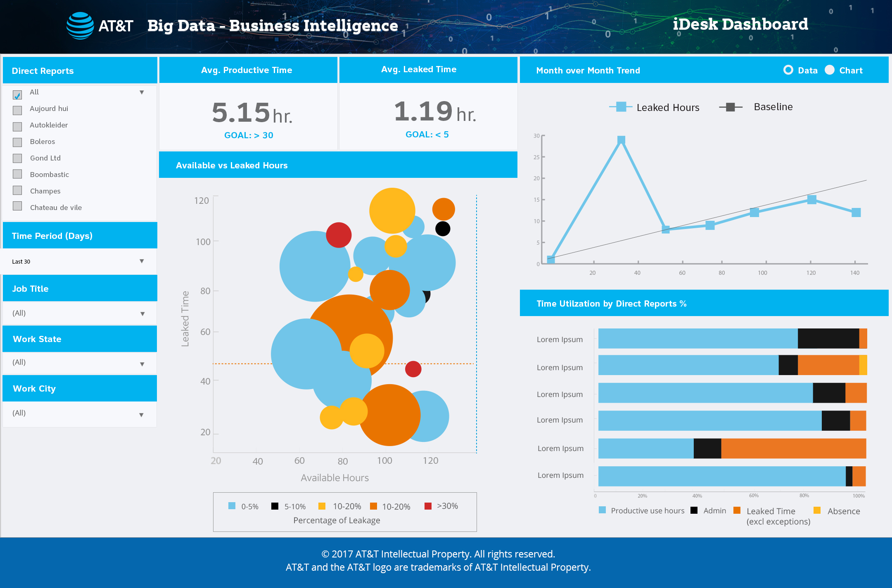The image size is (892, 588).
Task: Uncheck the All direct reports checkbox
Action: 17,95
